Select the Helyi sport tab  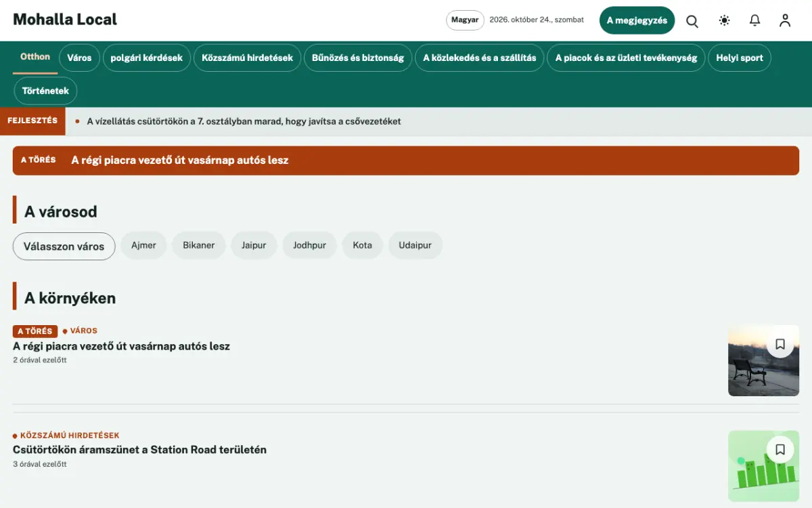point(740,58)
